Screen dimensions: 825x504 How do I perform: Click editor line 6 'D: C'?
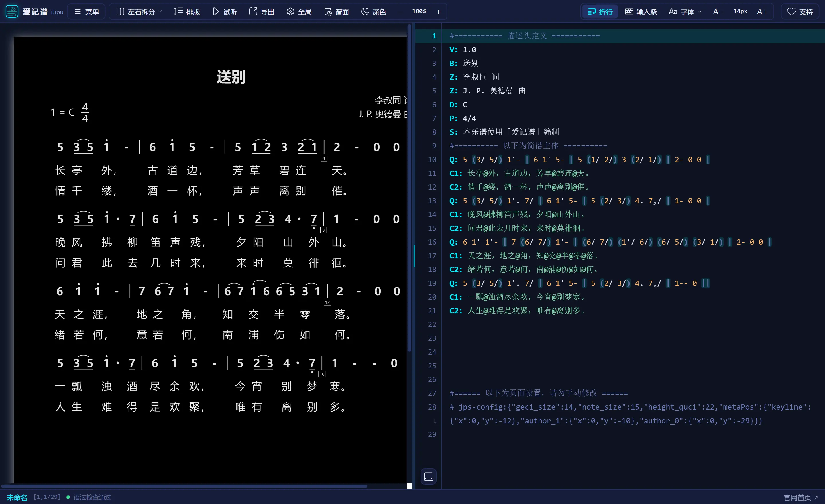(458, 105)
